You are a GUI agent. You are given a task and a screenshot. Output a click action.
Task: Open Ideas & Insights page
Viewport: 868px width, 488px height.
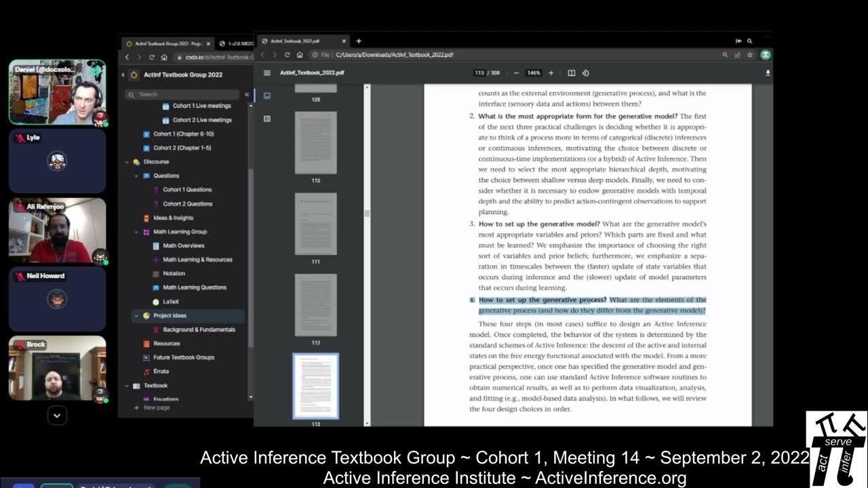tap(173, 218)
